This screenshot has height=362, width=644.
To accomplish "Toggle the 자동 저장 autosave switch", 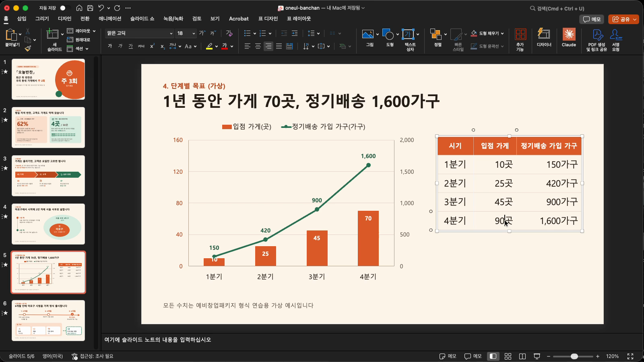I will [x=65, y=8].
